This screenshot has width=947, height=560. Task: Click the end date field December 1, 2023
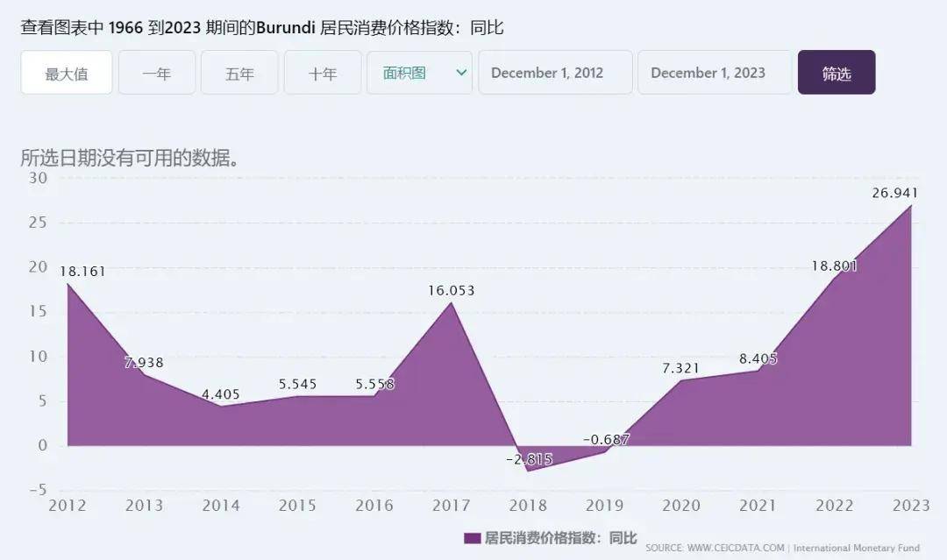point(713,73)
